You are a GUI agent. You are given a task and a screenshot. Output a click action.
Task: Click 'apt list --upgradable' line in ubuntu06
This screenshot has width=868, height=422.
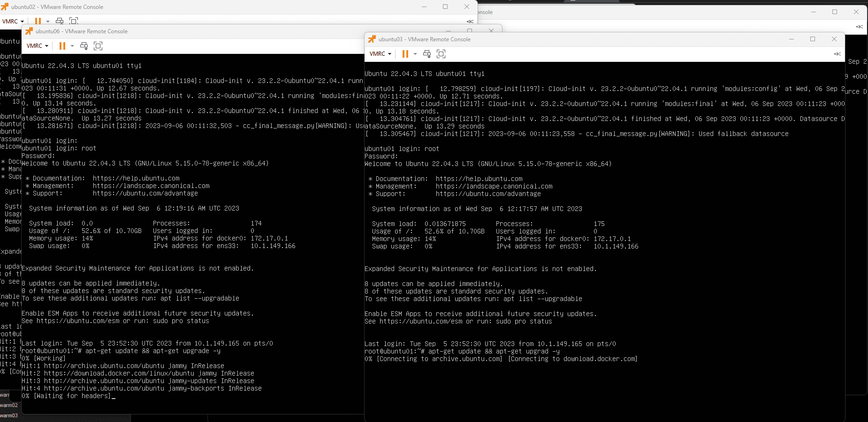point(130,298)
